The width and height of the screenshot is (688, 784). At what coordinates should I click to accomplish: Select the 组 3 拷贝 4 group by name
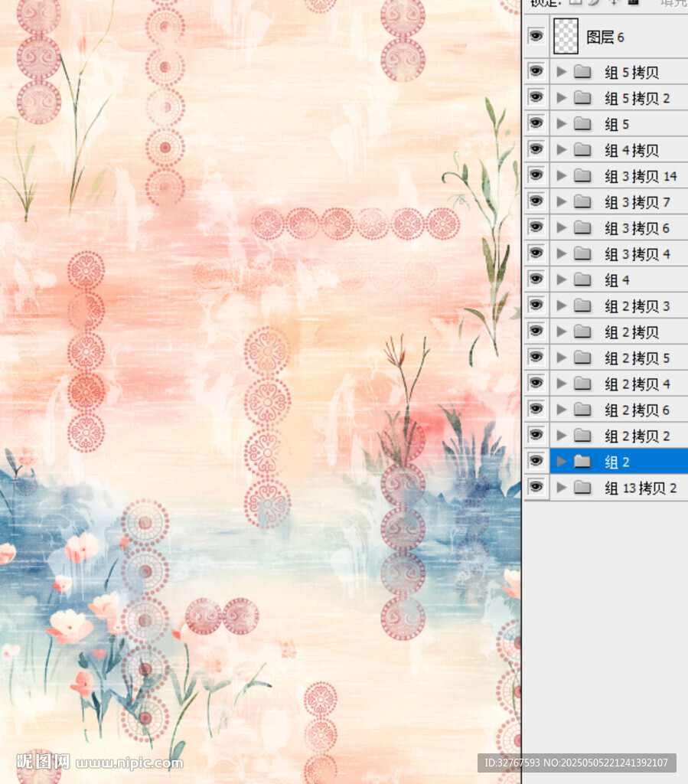point(637,254)
